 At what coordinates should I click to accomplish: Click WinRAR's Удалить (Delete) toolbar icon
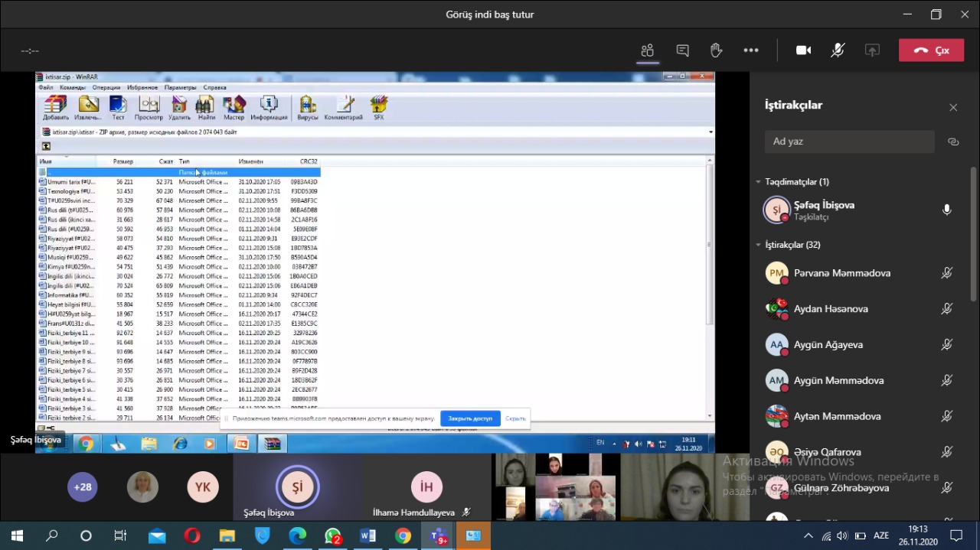[x=179, y=108]
